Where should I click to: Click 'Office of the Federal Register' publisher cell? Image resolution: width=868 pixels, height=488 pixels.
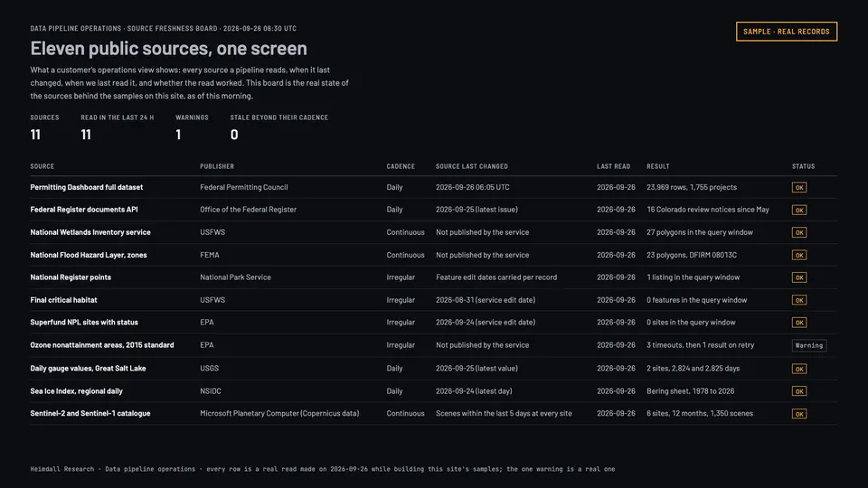coord(248,209)
